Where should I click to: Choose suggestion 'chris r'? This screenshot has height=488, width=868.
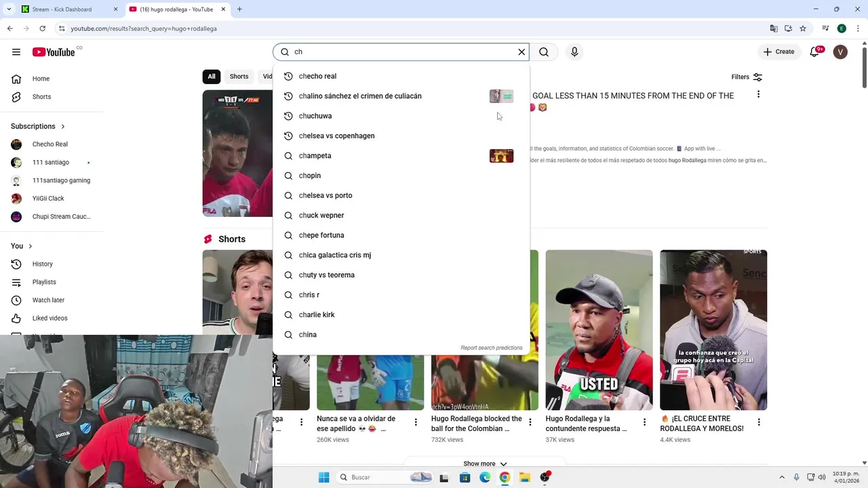[x=401, y=295]
